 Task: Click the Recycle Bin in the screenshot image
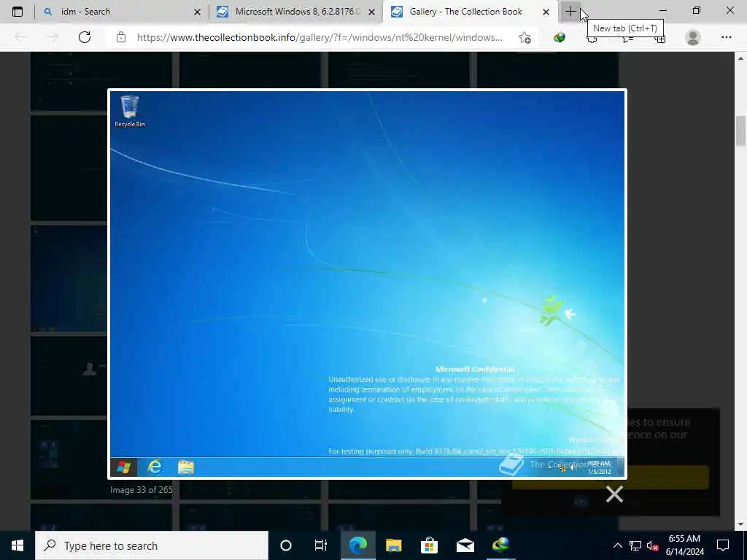(130, 112)
